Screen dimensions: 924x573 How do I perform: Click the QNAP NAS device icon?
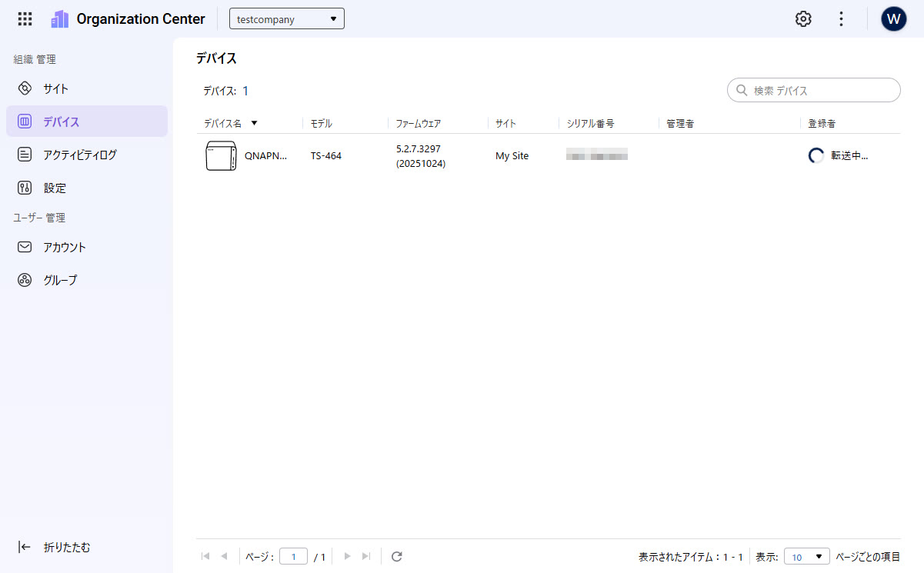(221, 156)
